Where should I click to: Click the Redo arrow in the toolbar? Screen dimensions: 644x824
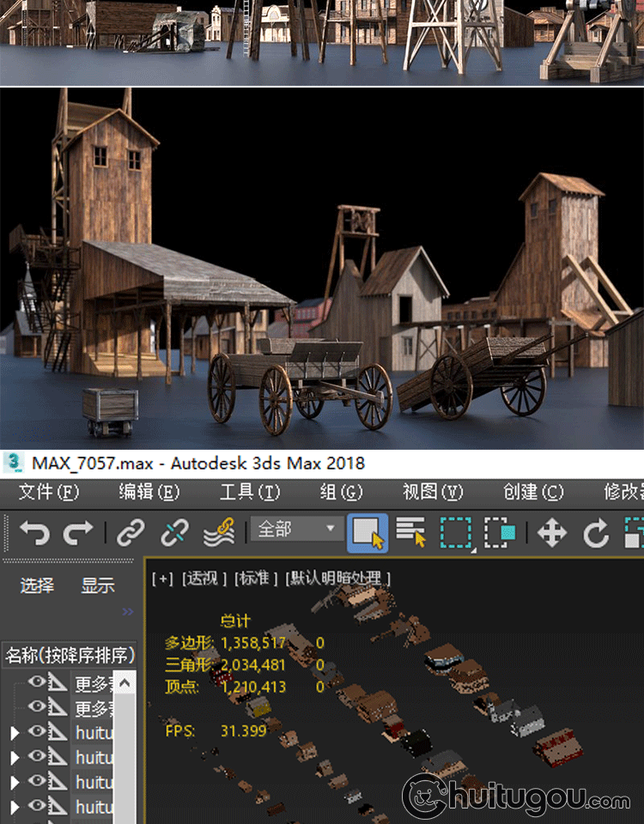[x=78, y=533]
